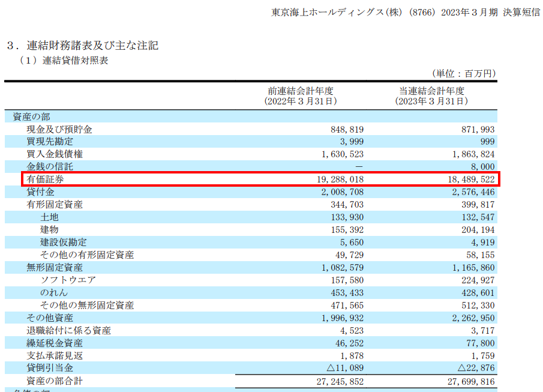Click the row label 建物
The image size is (543, 392).
50,229
